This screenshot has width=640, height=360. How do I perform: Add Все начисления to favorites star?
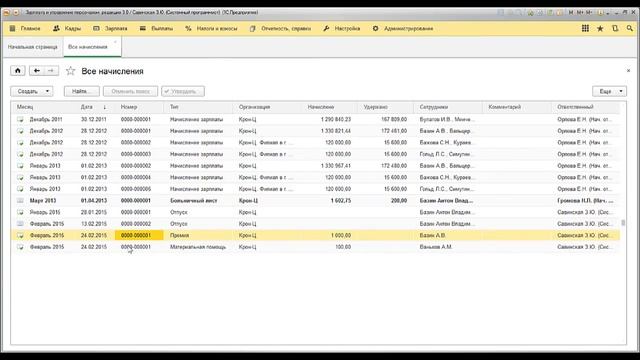coord(71,71)
